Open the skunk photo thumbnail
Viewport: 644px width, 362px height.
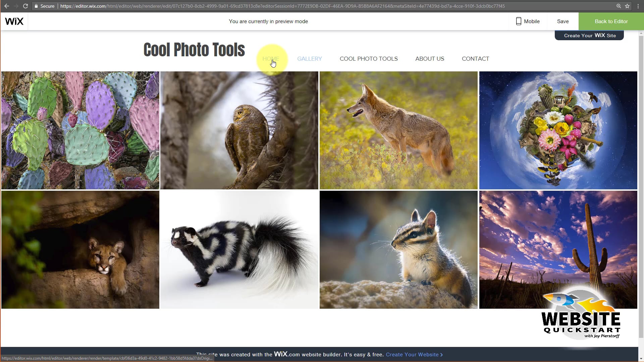(239, 250)
